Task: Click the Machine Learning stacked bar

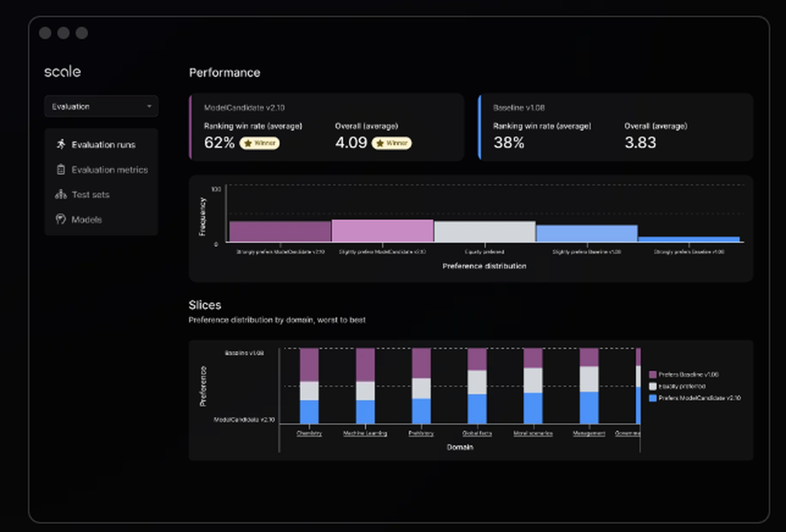Action: point(365,386)
